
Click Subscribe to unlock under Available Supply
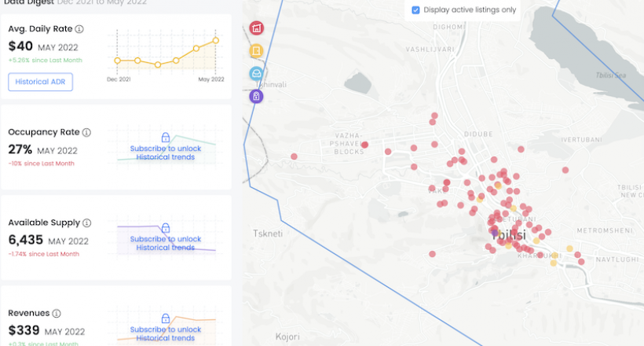pyautogui.click(x=166, y=239)
